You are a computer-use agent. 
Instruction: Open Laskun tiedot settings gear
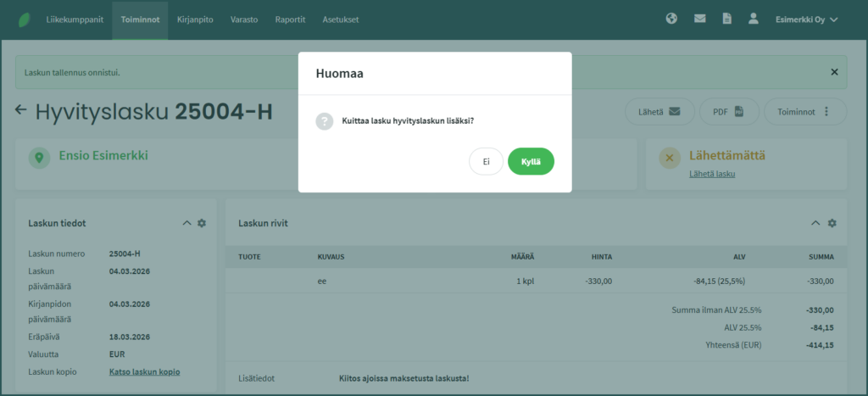(202, 223)
